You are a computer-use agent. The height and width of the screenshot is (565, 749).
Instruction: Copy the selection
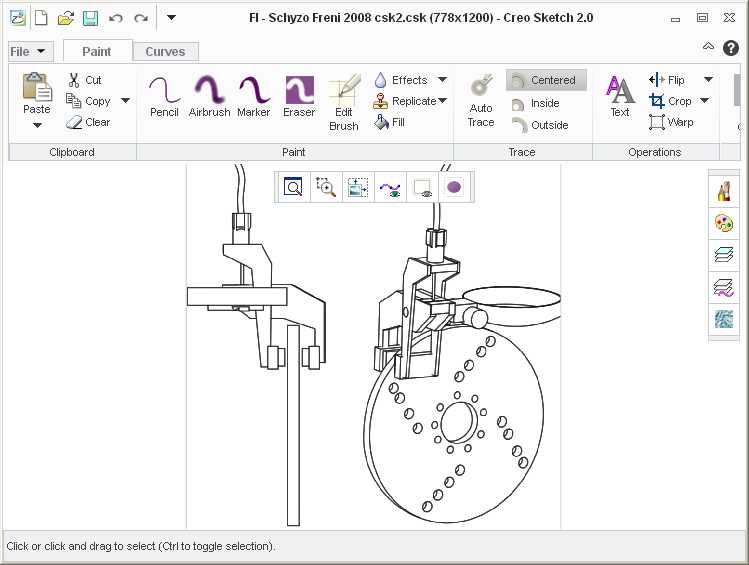click(88, 101)
